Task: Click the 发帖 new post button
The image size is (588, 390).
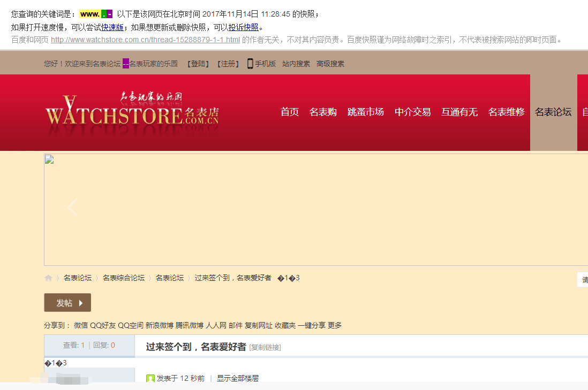Action: (x=67, y=302)
